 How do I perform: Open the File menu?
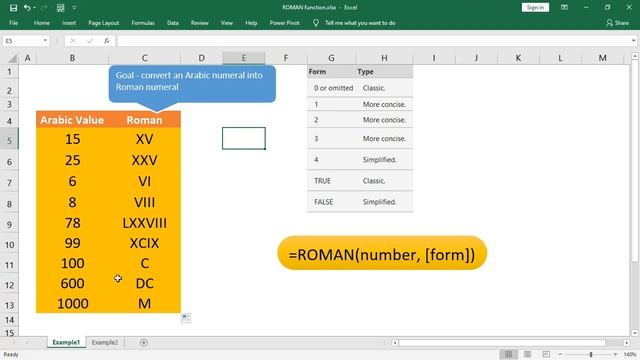(x=13, y=23)
